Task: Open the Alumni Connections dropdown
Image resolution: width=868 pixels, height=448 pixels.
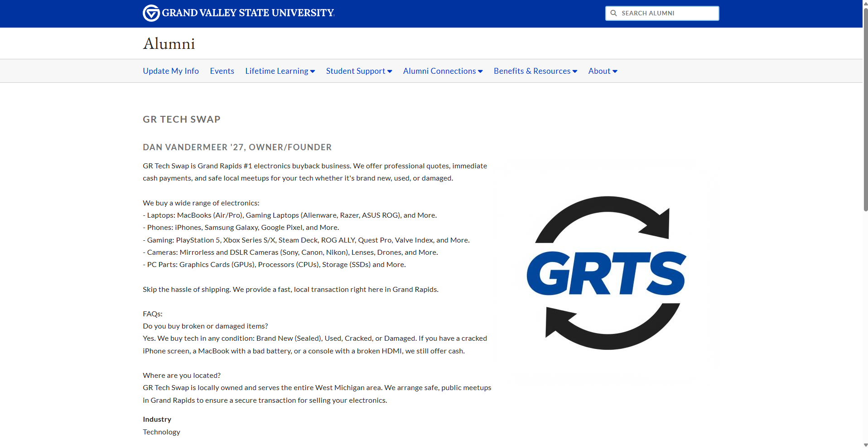Action: point(439,71)
